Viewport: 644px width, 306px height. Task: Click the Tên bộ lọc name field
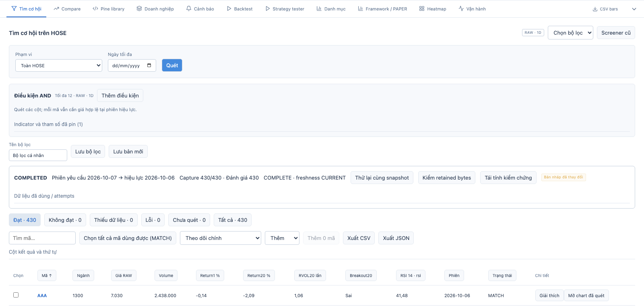pos(38,155)
